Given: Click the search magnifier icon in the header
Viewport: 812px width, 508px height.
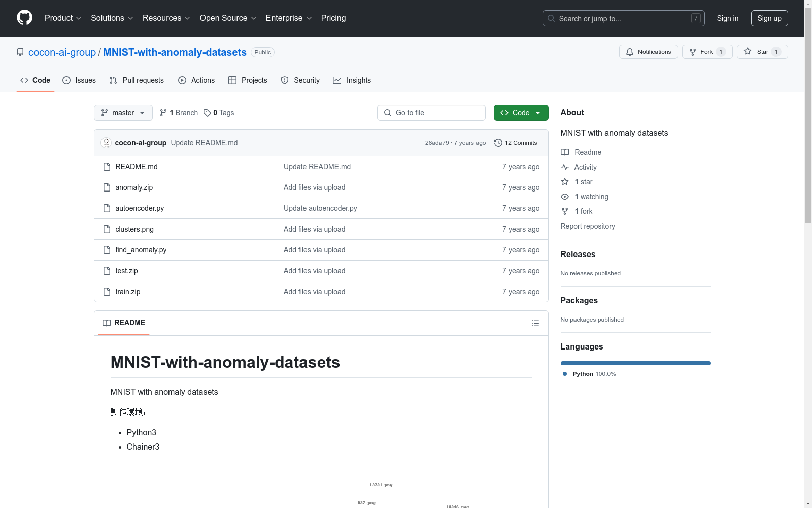Looking at the screenshot, I should tap(551, 18).
